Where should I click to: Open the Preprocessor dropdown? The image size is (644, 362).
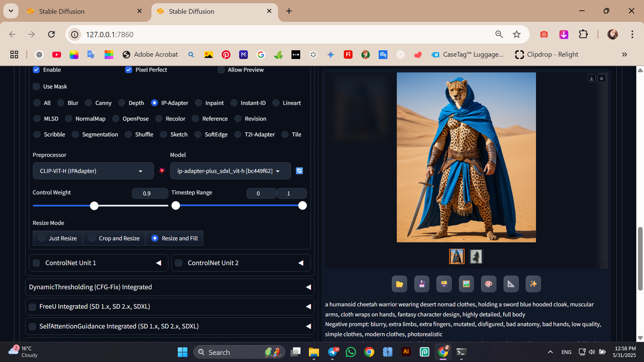click(x=93, y=171)
